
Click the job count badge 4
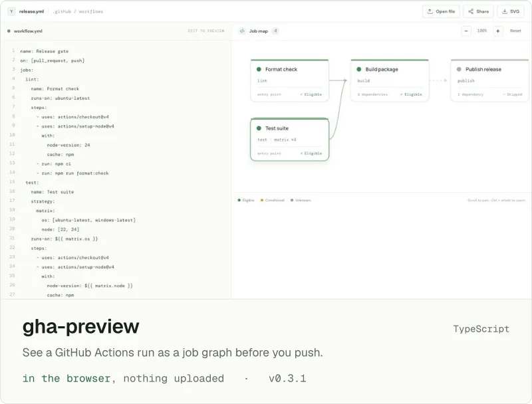point(275,31)
